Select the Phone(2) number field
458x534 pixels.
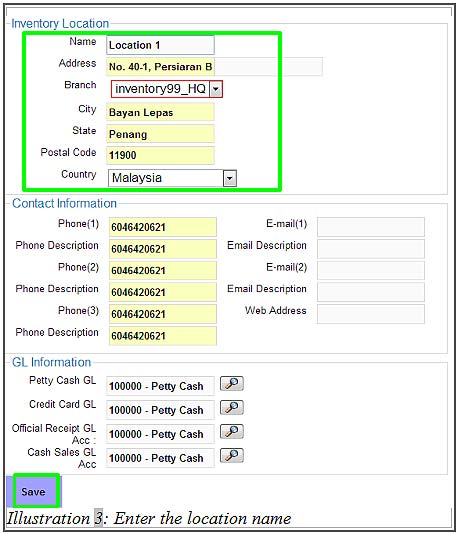tap(163, 270)
